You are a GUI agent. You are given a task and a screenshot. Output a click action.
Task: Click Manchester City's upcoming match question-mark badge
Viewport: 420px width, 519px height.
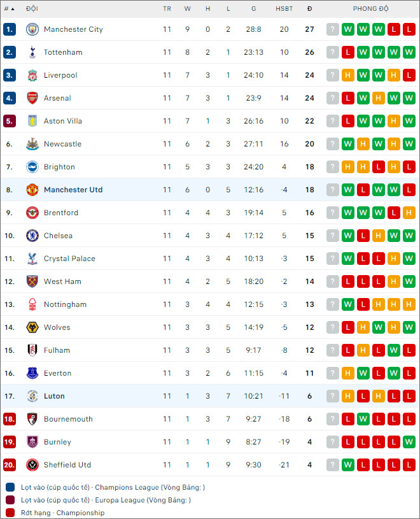pyautogui.click(x=333, y=29)
